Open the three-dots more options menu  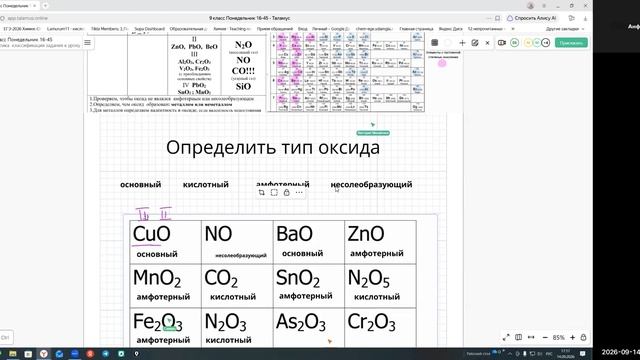click(x=299, y=192)
